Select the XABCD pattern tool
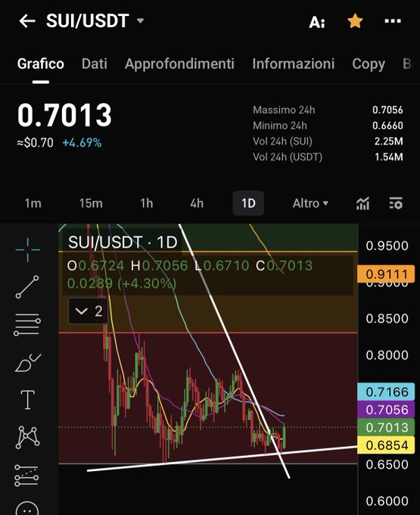This screenshot has height=515, width=420. [x=27, y=437]
